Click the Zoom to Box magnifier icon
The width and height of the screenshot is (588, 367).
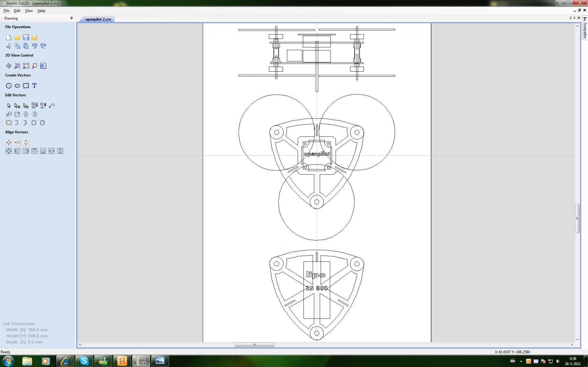17,66
